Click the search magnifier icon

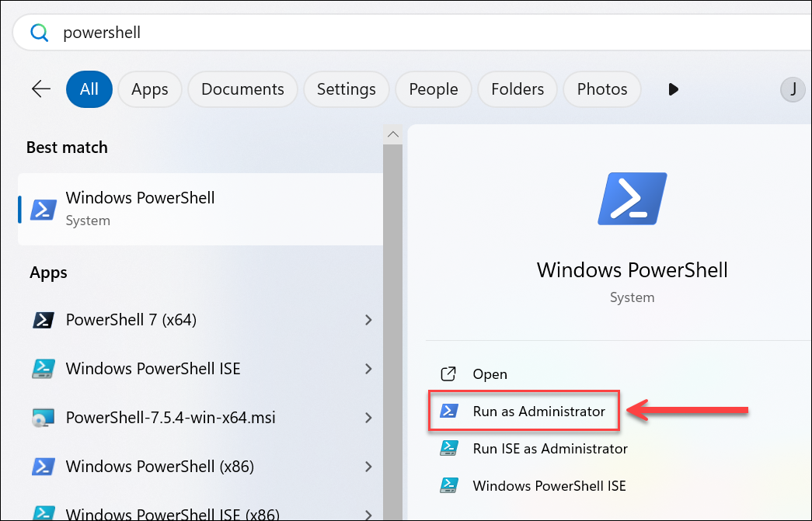click(x=39, y=33)
